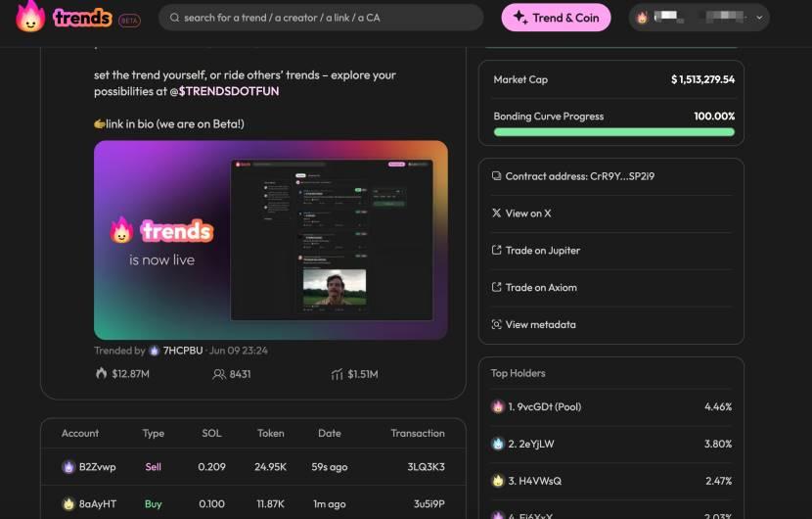
Task: Click the search magnifier icon
Action: (174, 18)
